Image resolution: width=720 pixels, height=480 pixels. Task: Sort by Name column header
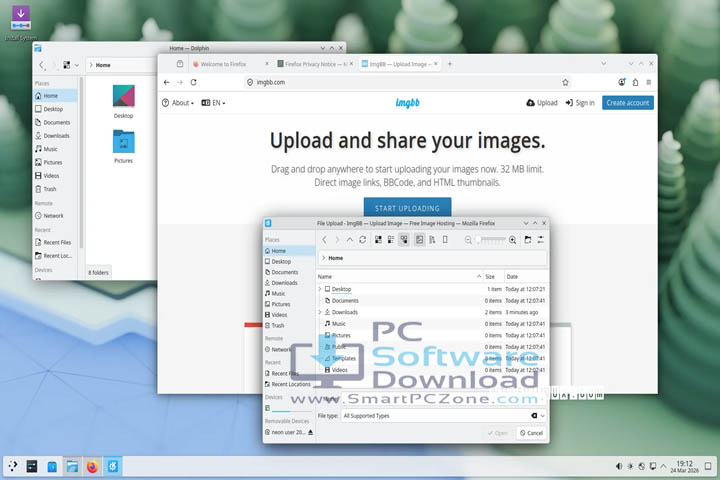tap(399, 277)
